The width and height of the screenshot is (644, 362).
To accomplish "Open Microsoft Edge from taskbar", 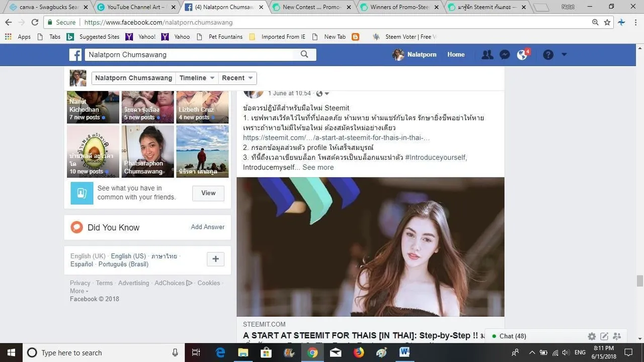I will pyautogui.click(x=220, y=352).
